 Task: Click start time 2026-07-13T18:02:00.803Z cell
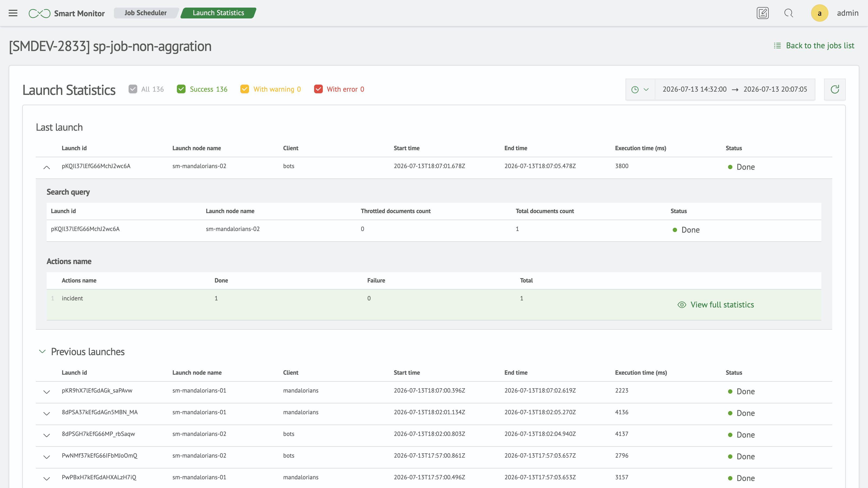(429, 434)
